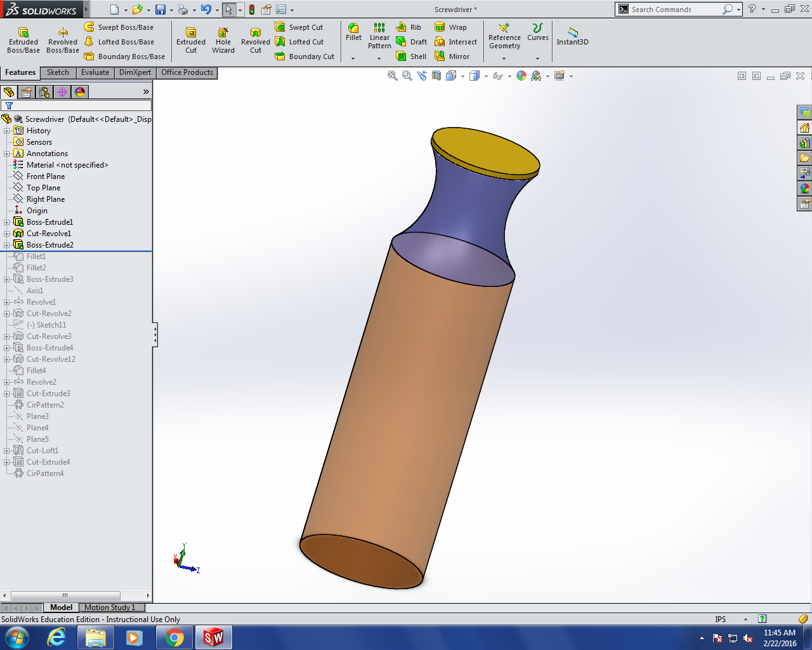This screenshot has height=650, width=812.
Task: Click the Swept Cut button
Action: click(x=299, y=27)
